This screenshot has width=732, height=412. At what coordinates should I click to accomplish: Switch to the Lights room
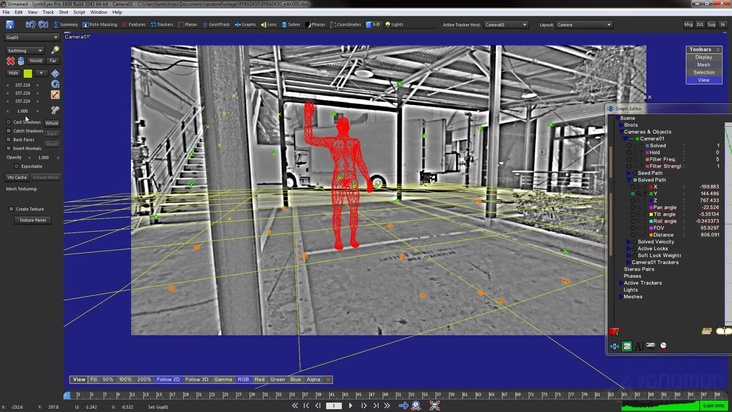(x=394, y=23)
